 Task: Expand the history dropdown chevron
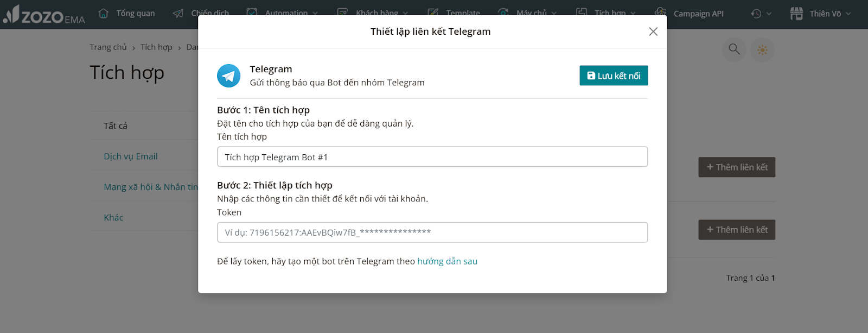coord(769,14)
